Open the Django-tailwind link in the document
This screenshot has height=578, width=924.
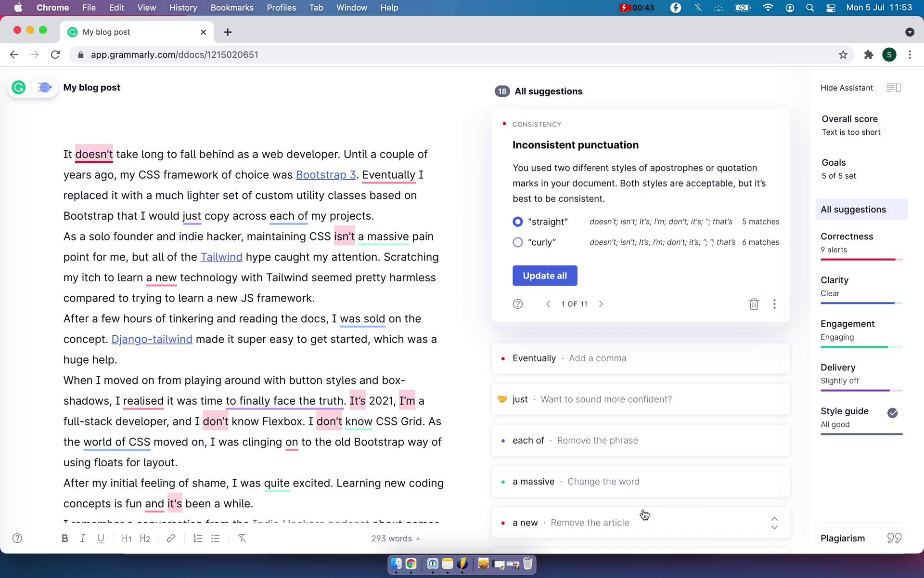click(x=152, y=339)
